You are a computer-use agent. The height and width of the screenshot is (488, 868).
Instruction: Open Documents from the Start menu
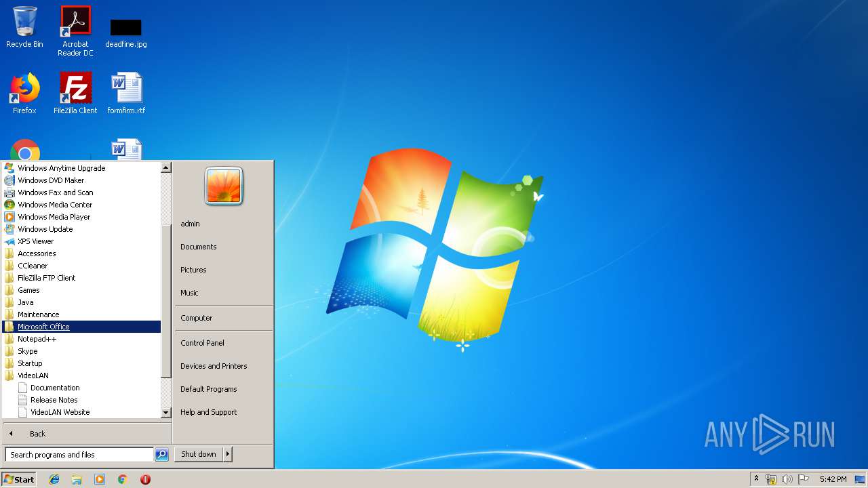(x=199, y=247)
